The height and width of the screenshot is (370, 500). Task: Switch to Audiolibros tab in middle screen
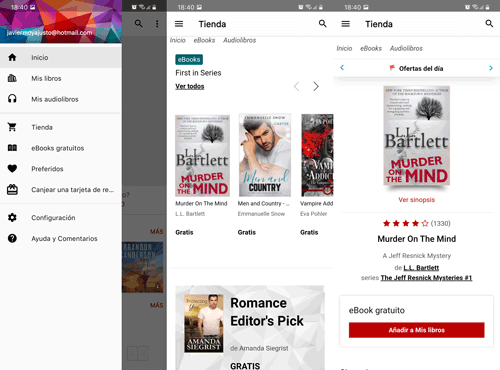pyautogui.click(x=239, y=40)
